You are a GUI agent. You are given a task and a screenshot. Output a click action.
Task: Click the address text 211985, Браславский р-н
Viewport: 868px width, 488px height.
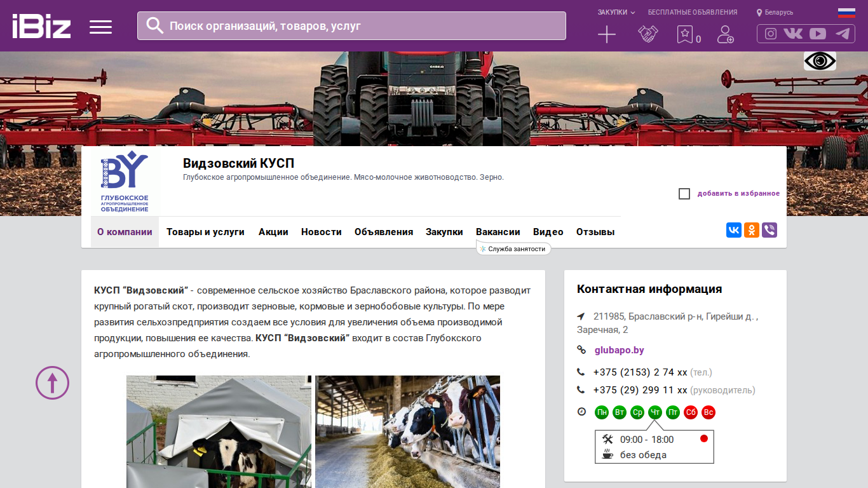667,323
